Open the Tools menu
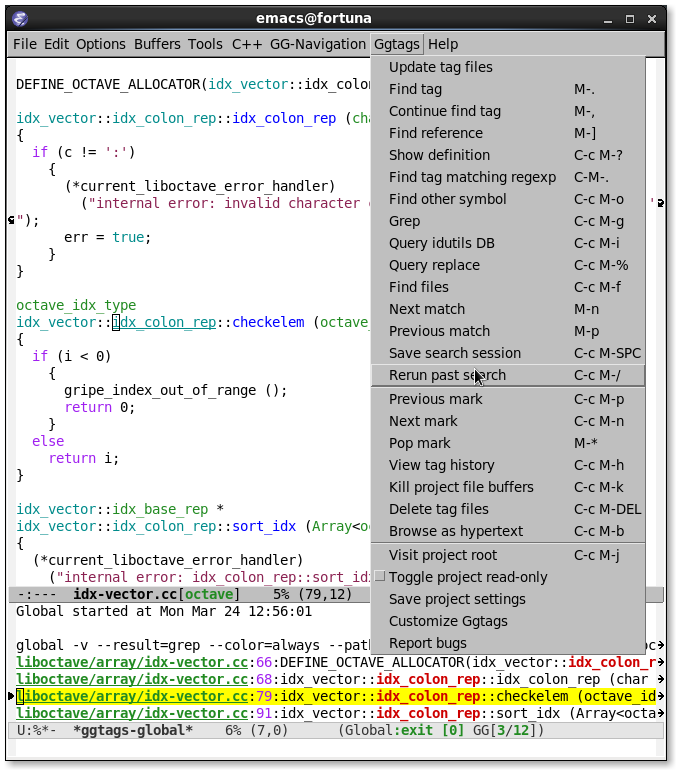Viewport: 676px width, 770px height. 205,44
